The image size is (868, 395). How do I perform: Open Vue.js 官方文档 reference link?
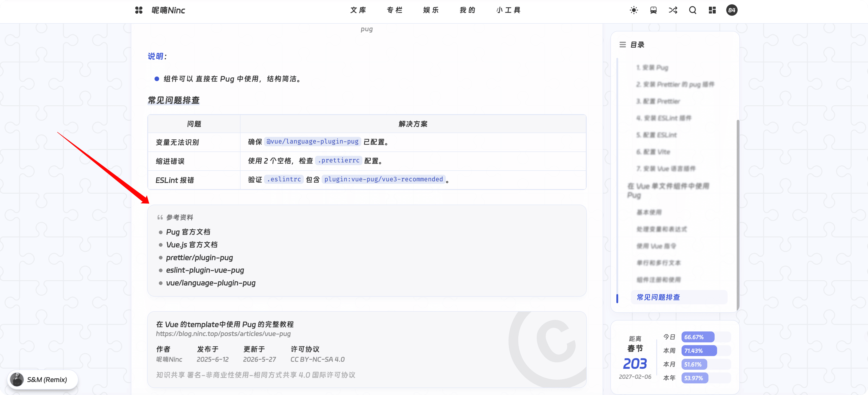pyautogui.click(x=192, y=245)
